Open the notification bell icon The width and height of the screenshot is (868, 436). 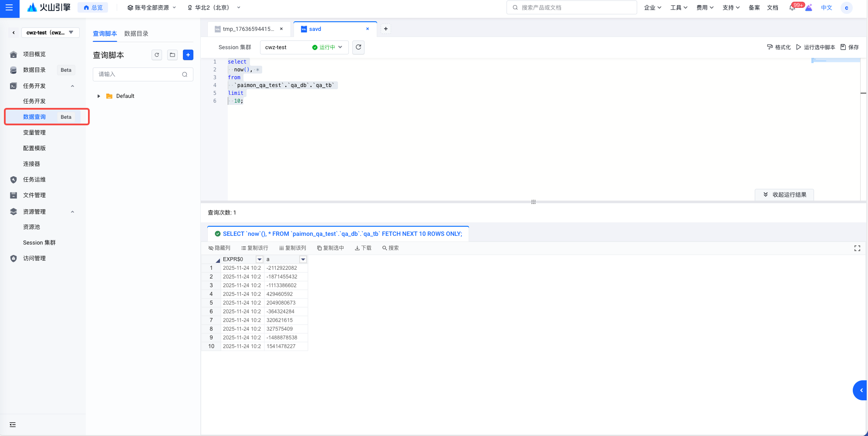tap(792, 8)
